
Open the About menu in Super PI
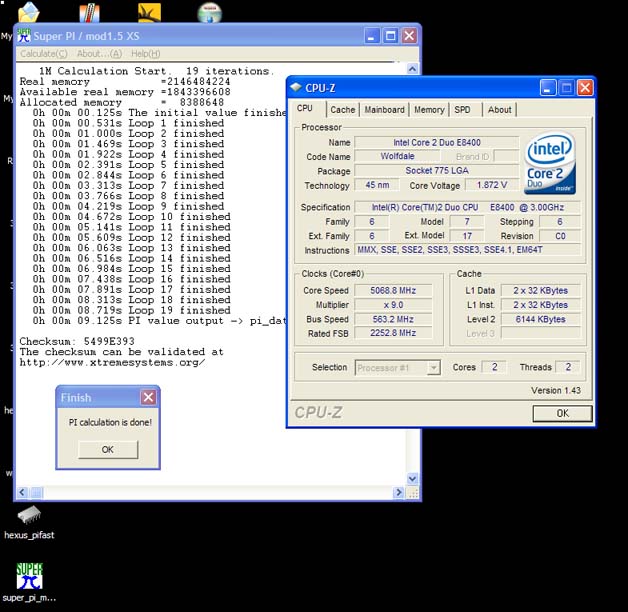click(99, 54)
